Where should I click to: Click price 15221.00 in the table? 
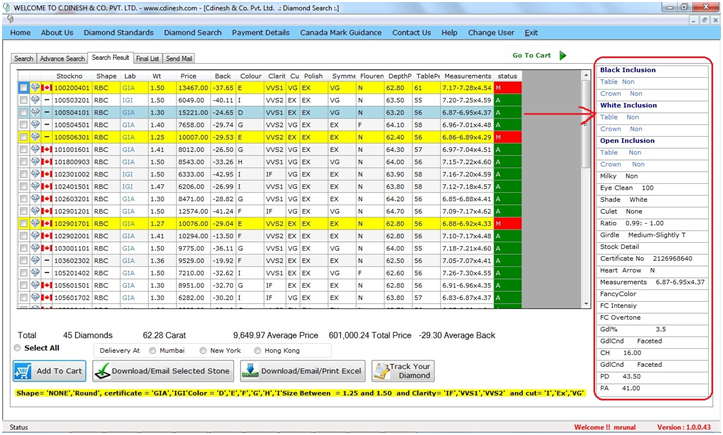pyautogui.click(x=194, y=113)
